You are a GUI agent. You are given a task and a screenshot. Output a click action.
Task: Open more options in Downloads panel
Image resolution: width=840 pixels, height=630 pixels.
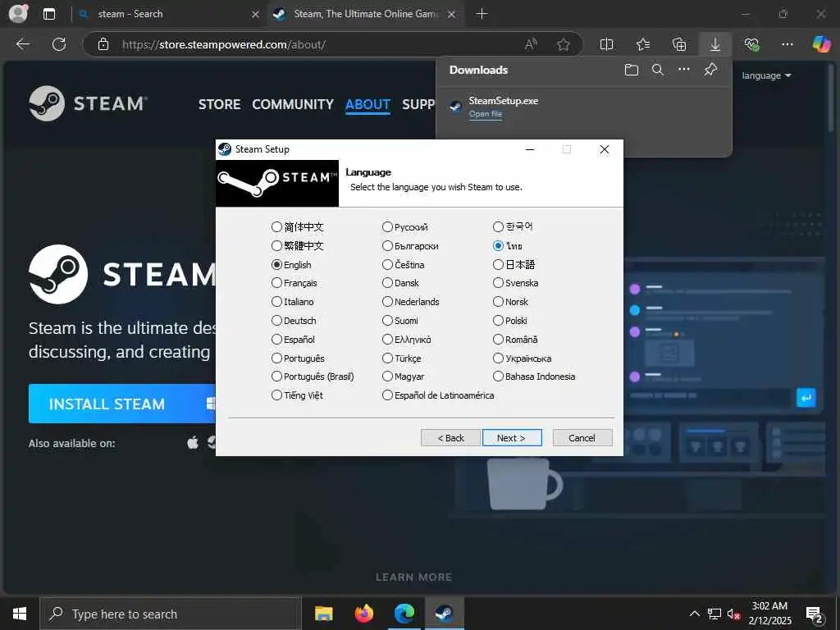pos(684,70)
